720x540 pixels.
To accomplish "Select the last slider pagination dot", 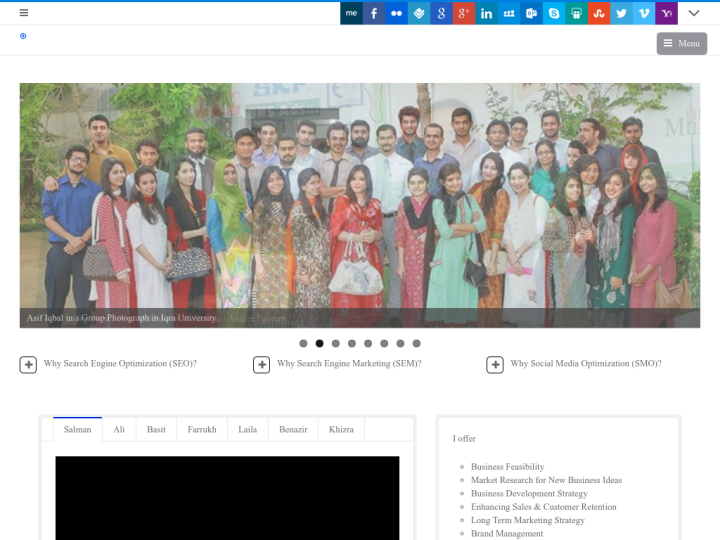I will 416,343.
